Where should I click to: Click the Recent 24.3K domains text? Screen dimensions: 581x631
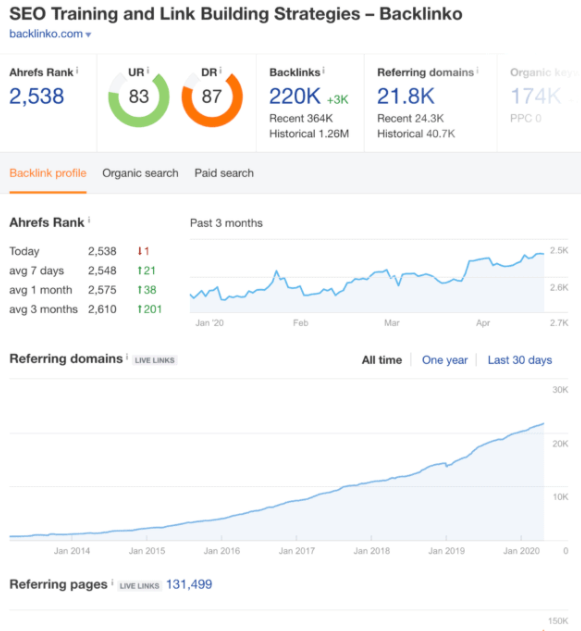pyautogui.click(x=410, y=118)
